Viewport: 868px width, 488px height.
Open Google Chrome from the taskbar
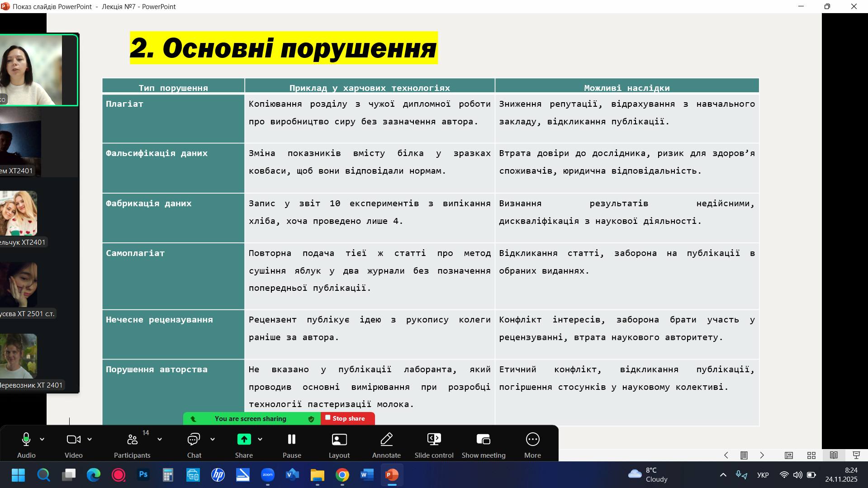342,475
